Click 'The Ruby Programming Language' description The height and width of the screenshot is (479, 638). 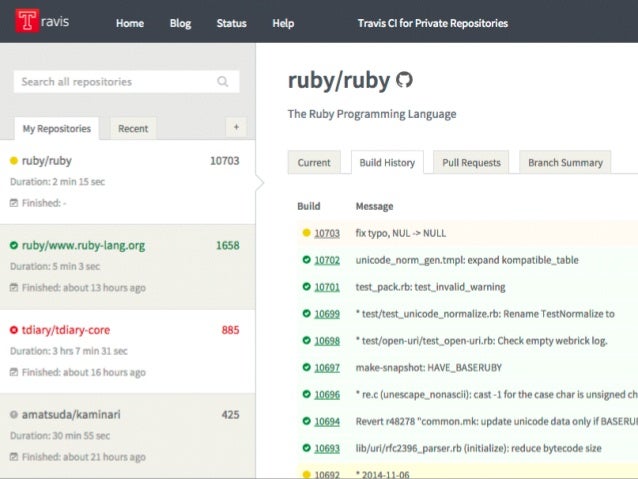tap(372, 114)
